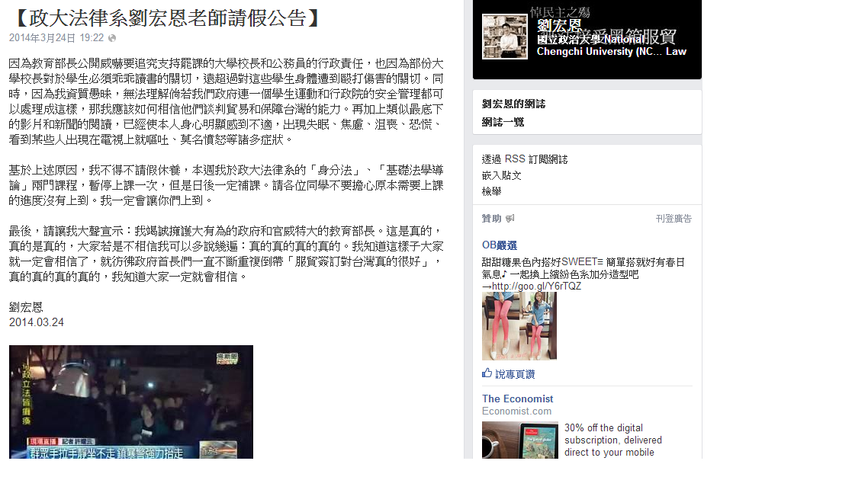Open 劉宏恩的網誌 link
The image size is (868, 477).
513,104
